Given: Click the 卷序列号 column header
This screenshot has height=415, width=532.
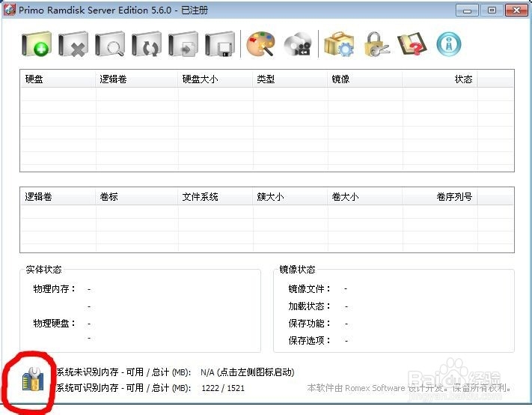Looking at the screenshot, I should [440, 196].
